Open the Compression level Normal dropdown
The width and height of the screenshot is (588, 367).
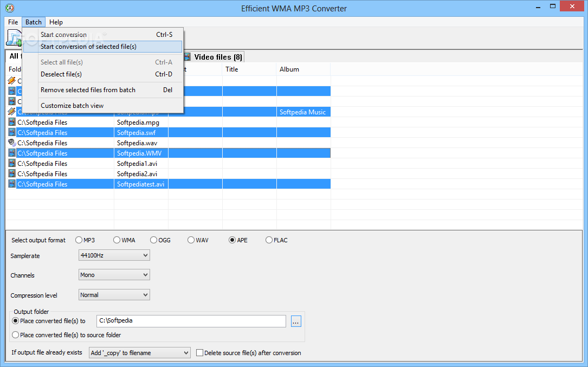coord(114,295)
